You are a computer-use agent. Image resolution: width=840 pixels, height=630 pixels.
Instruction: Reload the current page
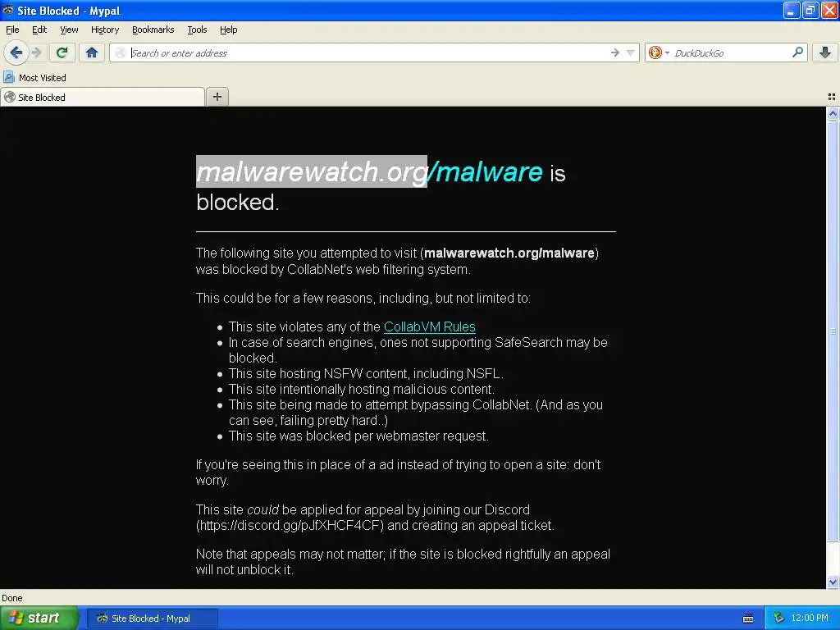(62, 52)
